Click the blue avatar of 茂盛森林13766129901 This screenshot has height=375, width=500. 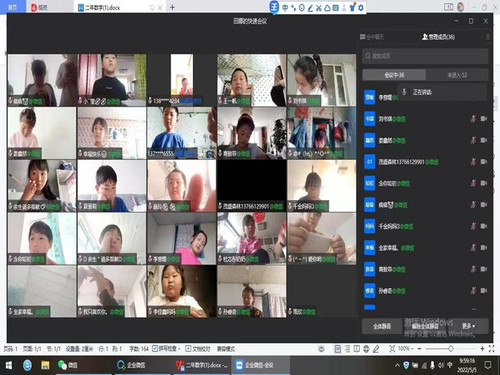pos(369,162)
